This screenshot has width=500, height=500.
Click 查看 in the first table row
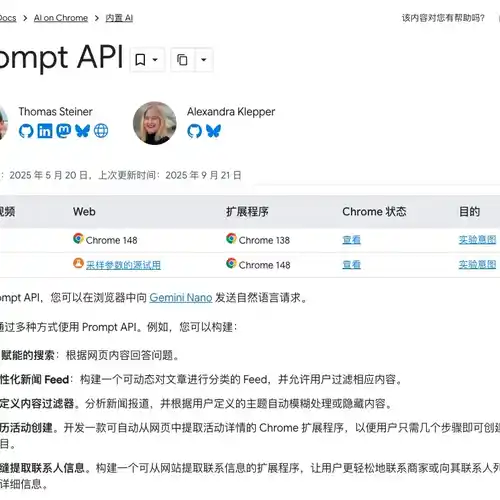coord(351,240)
